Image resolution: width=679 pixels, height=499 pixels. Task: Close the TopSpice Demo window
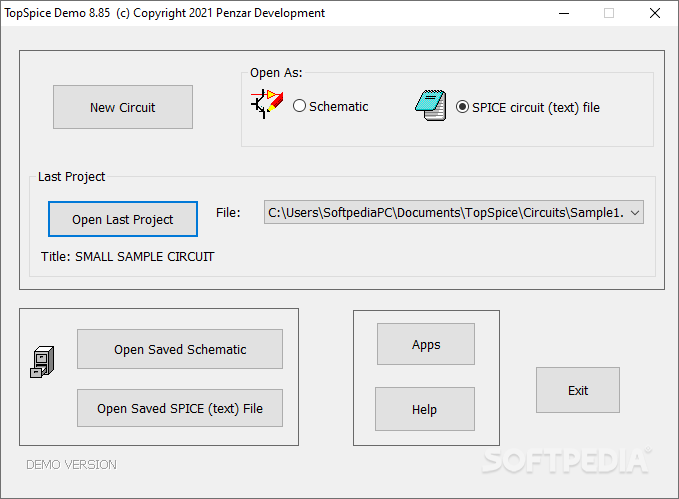coord(655,13)
